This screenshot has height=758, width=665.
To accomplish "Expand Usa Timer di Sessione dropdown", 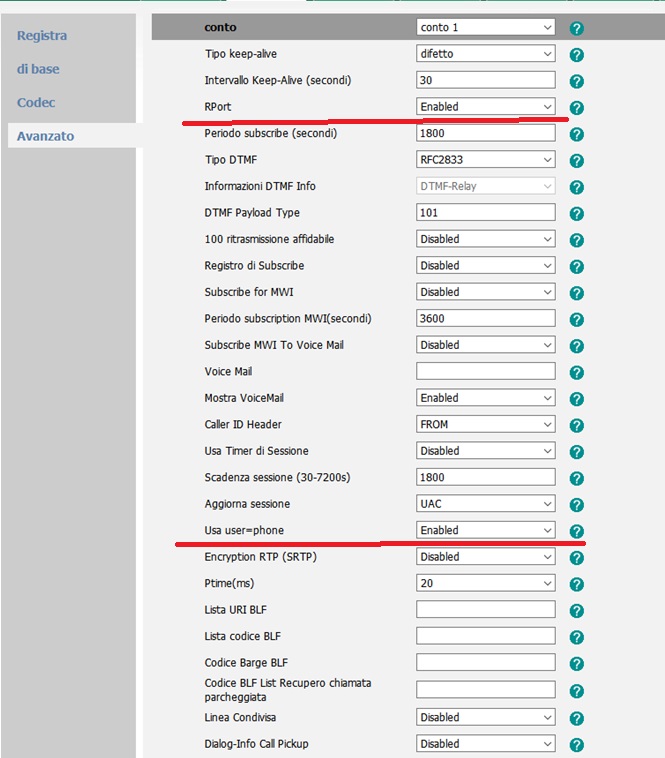I will pyautogui.click(x=486, y=451).
